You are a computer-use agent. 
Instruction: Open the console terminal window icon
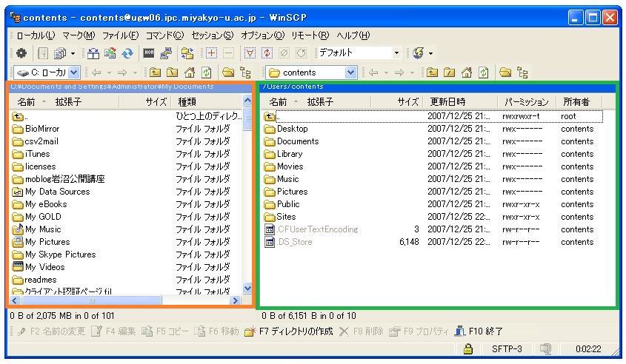point(149,53)
